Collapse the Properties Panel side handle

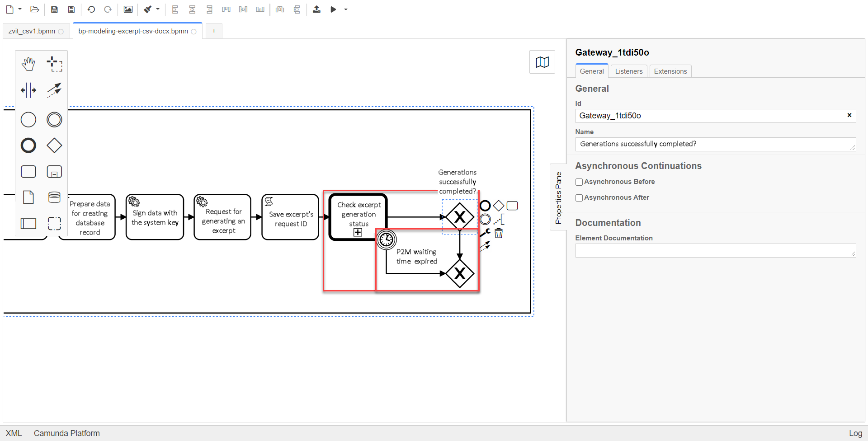(x=558, y=197)
